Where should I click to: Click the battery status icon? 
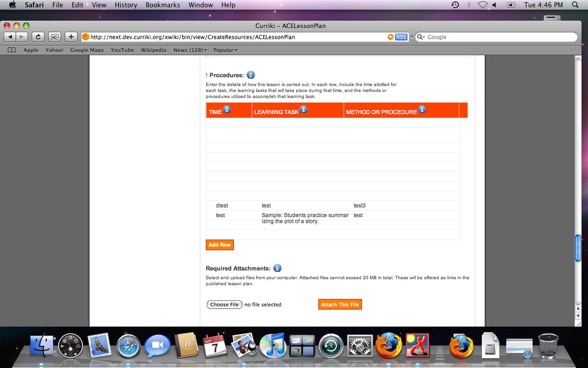511,5
